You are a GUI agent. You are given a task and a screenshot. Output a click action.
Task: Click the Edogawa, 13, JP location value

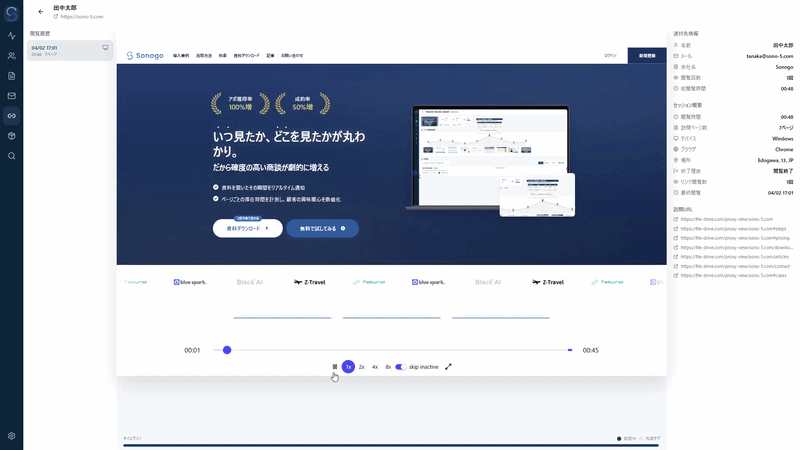[775, 160]
